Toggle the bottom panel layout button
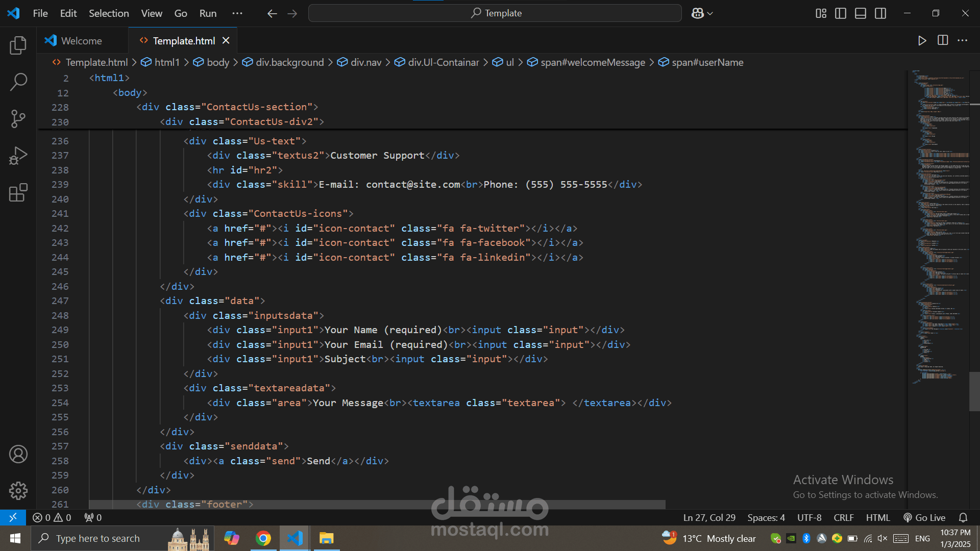The height and width of the screenshot is (551, 980). (861, 13)
